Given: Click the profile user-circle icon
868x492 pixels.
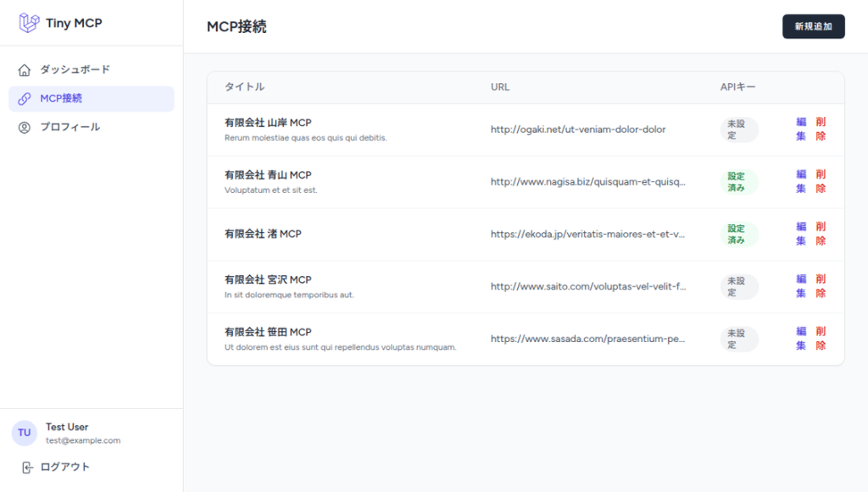Looking at the screenshot, I should (25, 127).
